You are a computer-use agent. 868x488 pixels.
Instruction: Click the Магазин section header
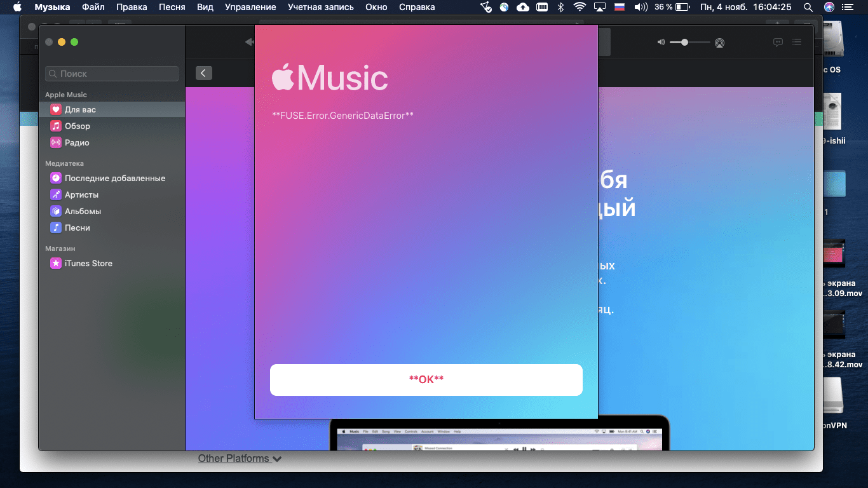[x=60, y=248]
